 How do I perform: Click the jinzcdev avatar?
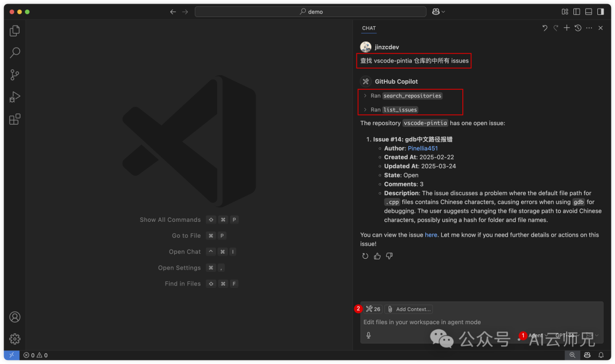(x=366, y=47)
